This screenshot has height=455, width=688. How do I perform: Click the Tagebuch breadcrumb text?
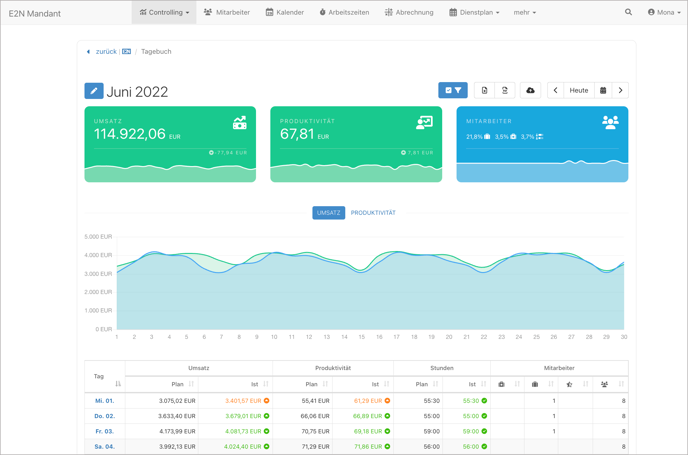click(x=156, y=51)
